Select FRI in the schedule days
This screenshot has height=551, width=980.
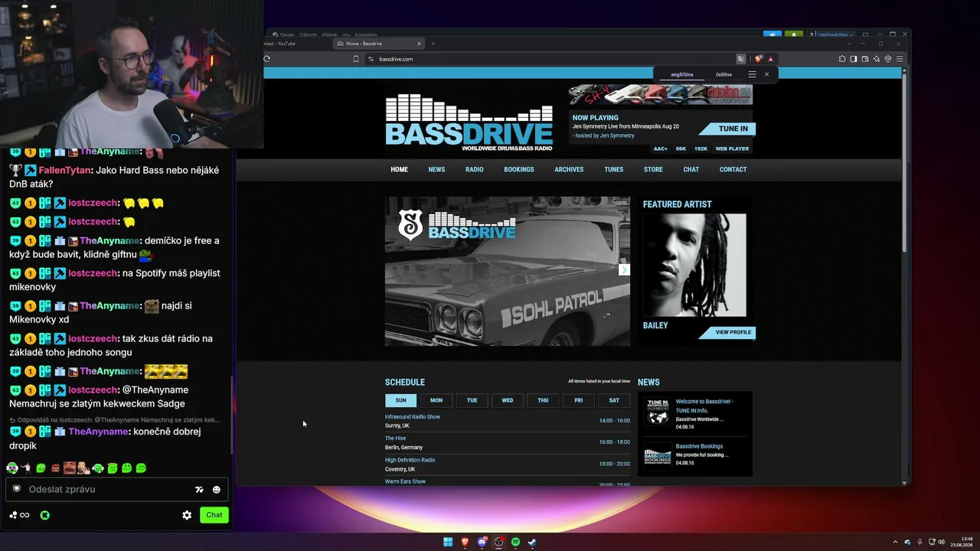pyautogui.click(x=578, y=400)
